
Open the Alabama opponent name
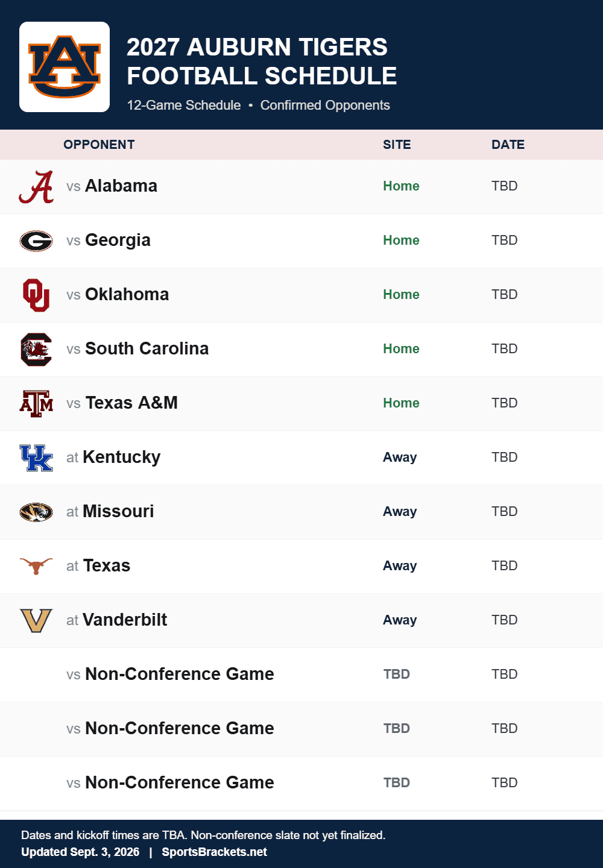(121, 186)
